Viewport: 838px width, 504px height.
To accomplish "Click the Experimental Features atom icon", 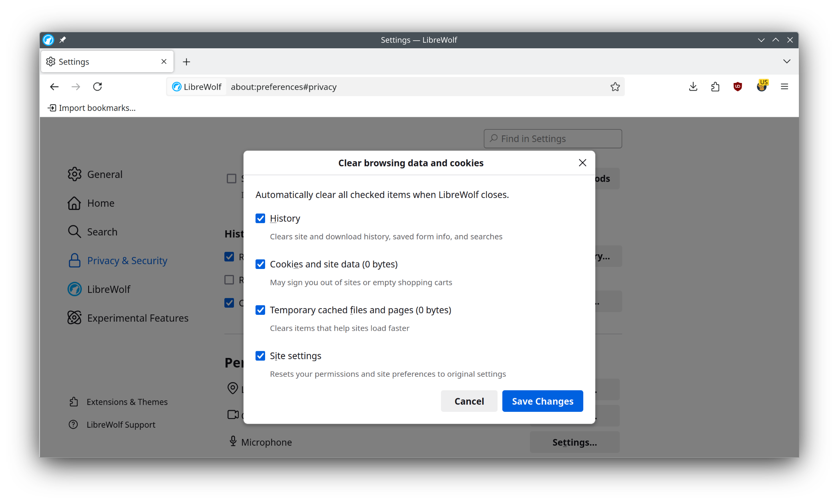I will click(x=74, y=318).
